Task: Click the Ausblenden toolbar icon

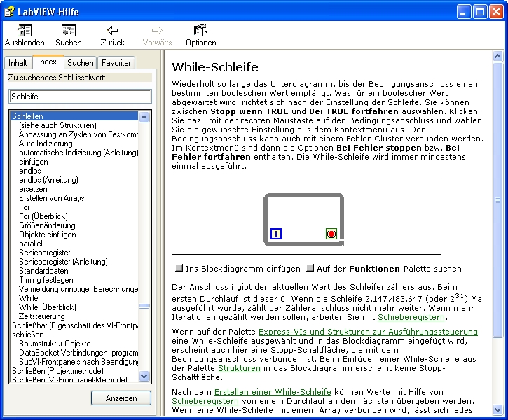Action: (x=25, y=31)
